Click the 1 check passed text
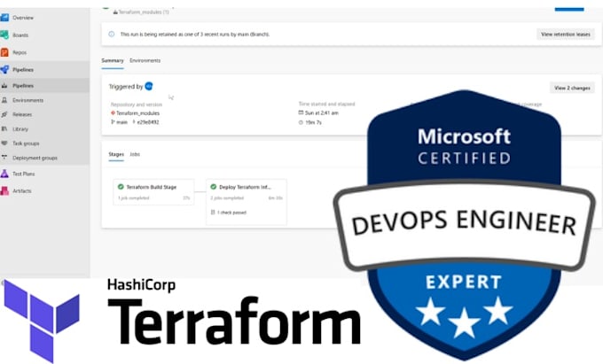The height and width of the screenshot is (364, 603). (x=232, y=213)
